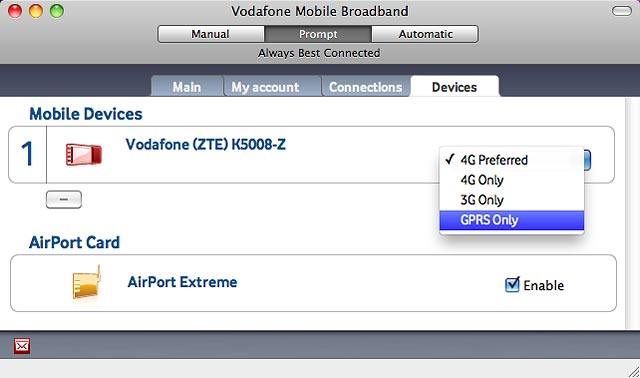Viewport: 640px width, 378px height.
Task: Click the toolbar toggle pill in title bar
Action: 622,11
